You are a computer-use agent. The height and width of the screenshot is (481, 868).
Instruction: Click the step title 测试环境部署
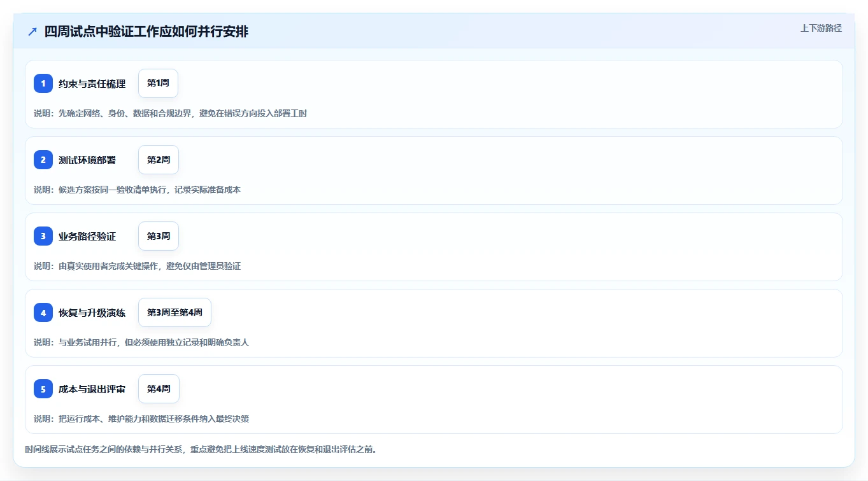(87, 160)
